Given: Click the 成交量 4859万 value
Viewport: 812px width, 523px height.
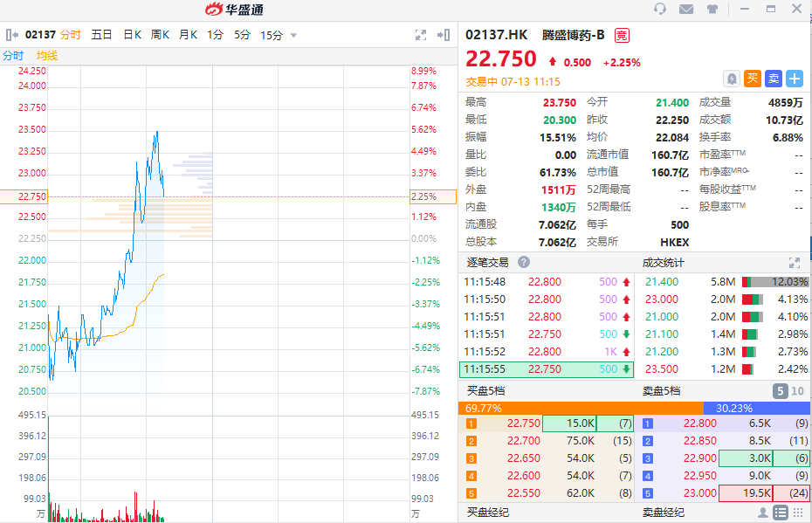Looking at the screenshot, I should [785, 102].
